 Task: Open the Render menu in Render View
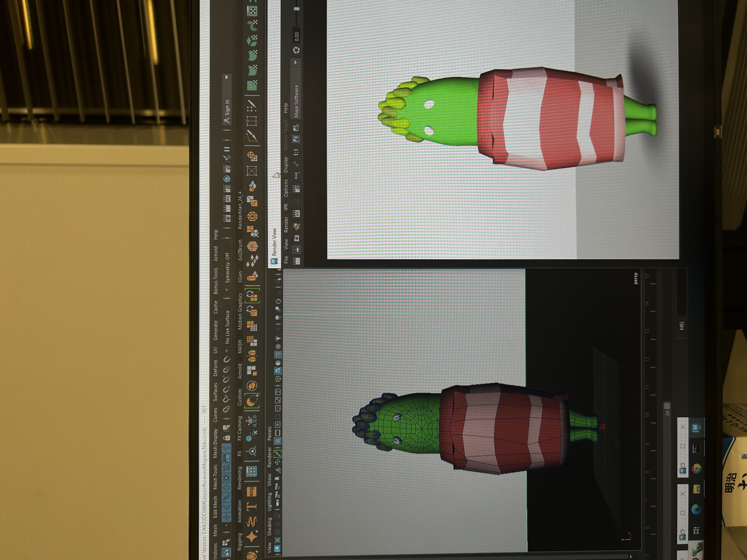click(286, 224)
